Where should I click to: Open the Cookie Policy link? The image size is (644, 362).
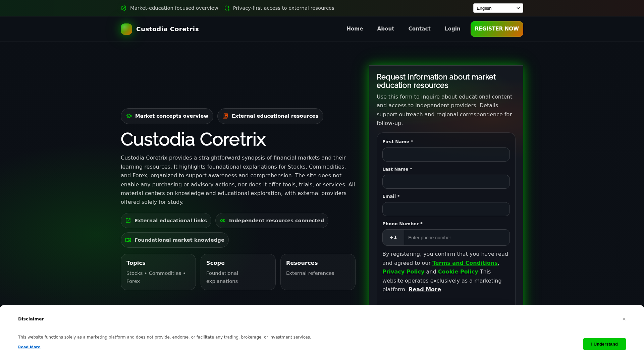coord(458,272)
